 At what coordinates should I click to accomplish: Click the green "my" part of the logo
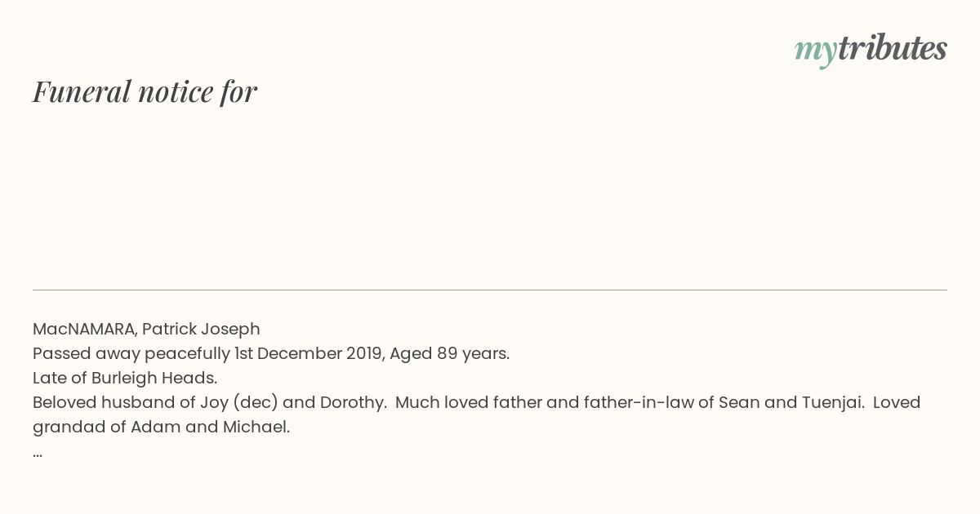(x=815, y=51)
